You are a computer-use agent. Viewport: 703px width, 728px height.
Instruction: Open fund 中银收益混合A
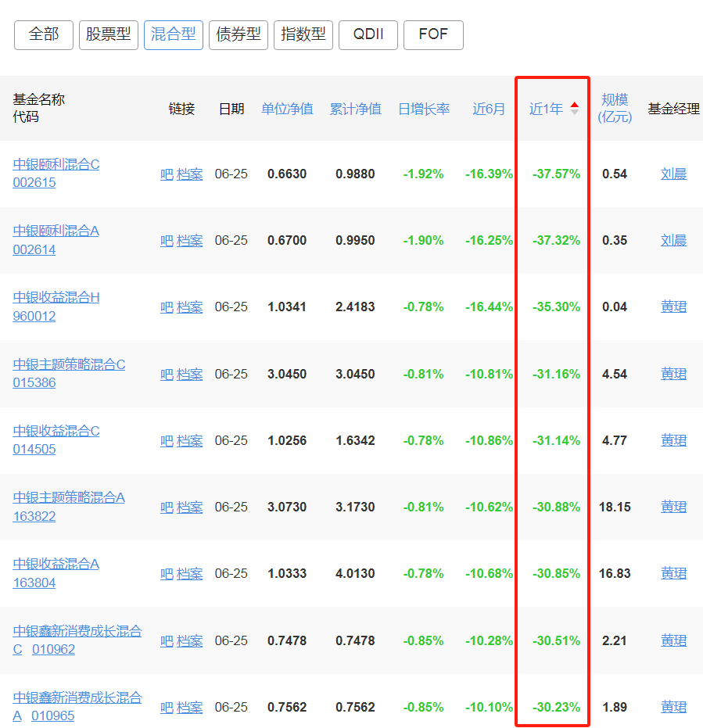tap(56, 564)
